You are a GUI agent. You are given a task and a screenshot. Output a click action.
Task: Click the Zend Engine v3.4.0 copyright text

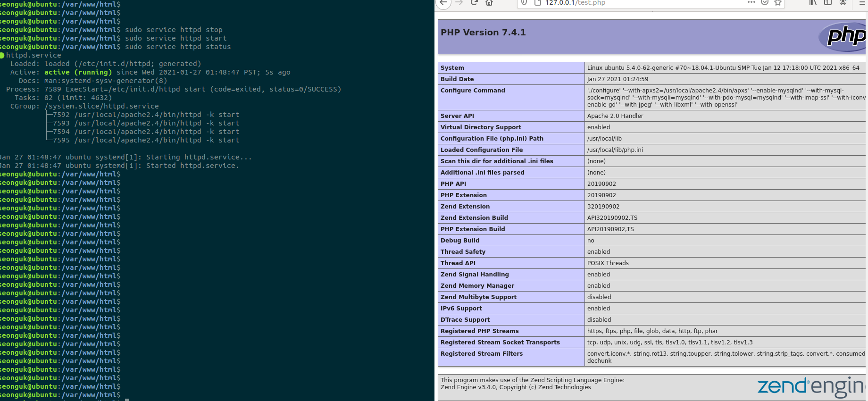[x=516, y=387]
